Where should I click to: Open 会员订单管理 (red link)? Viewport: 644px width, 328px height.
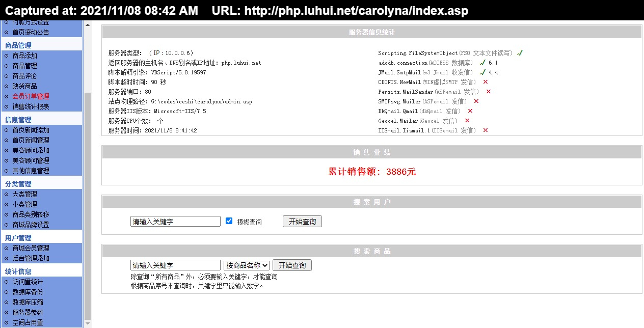point(31,96)
